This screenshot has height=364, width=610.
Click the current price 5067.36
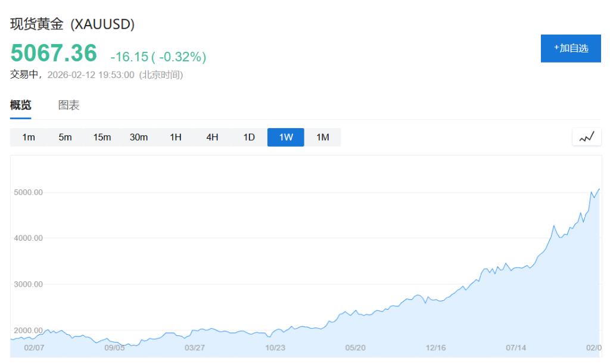point(54,54)
